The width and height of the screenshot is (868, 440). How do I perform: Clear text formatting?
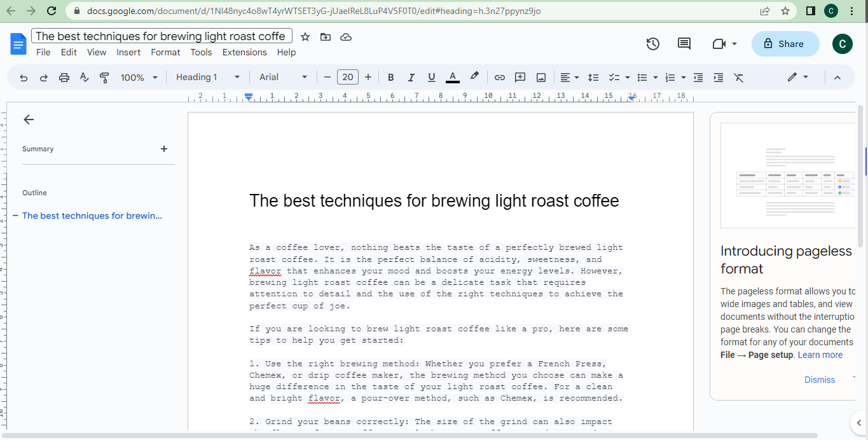coord(738,77)
